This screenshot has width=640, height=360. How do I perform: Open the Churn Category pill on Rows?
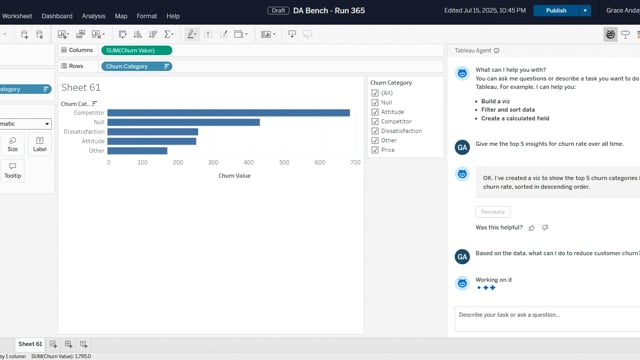pyautogui.click(x=137, y=66)
